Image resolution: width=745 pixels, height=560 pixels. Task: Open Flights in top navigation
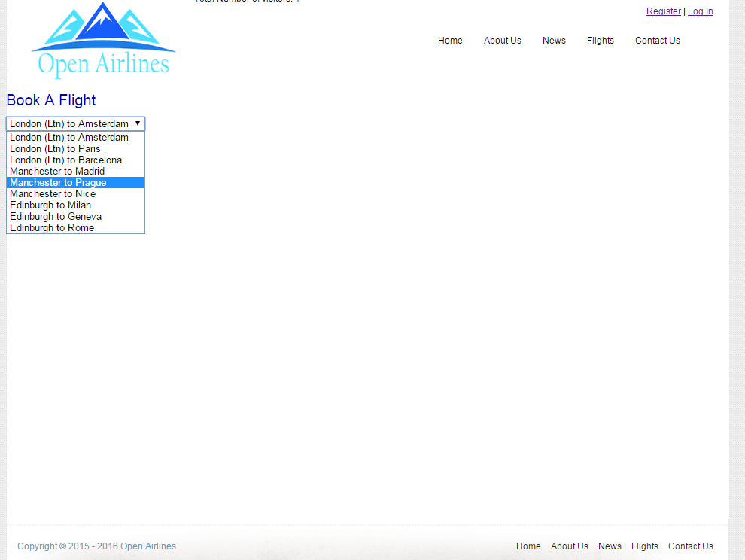[600, 41]
